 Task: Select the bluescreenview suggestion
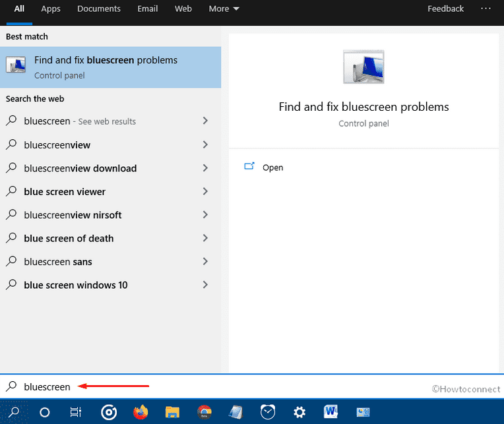click(111, 145)
